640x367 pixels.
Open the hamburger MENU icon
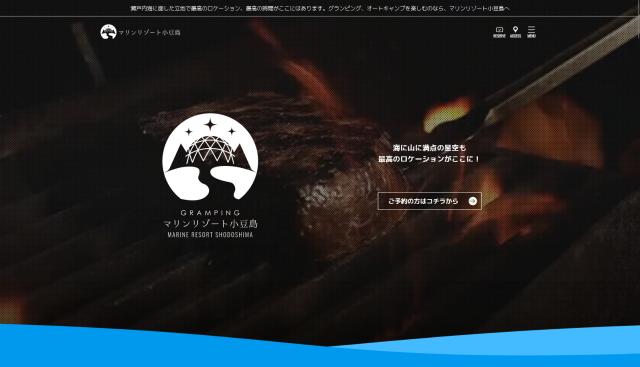531,32
